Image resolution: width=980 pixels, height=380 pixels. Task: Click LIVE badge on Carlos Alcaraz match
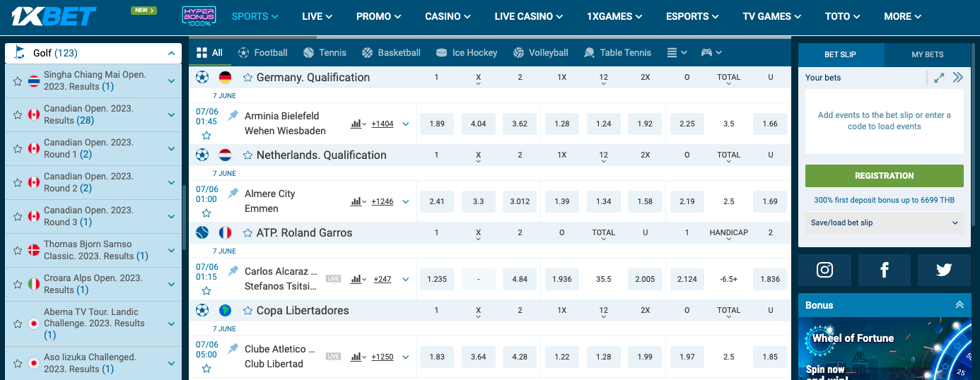[x=333, y=279]
